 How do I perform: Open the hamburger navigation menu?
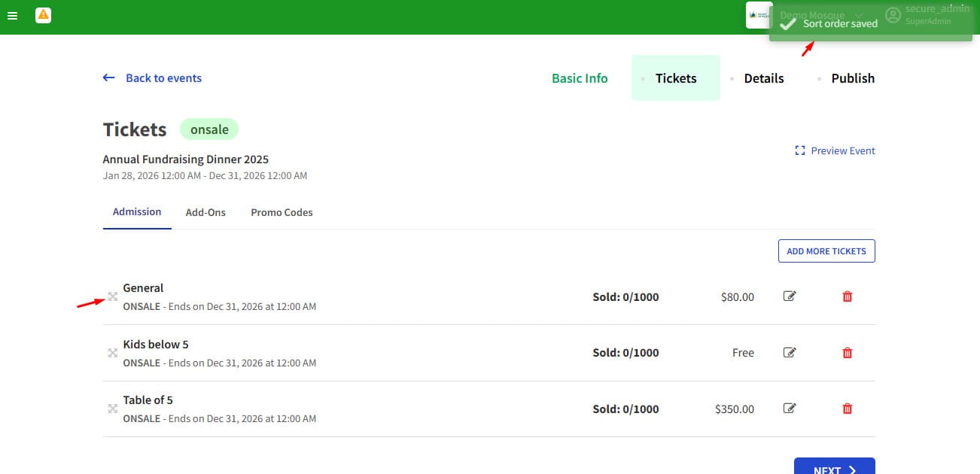[x=12, y=15]
